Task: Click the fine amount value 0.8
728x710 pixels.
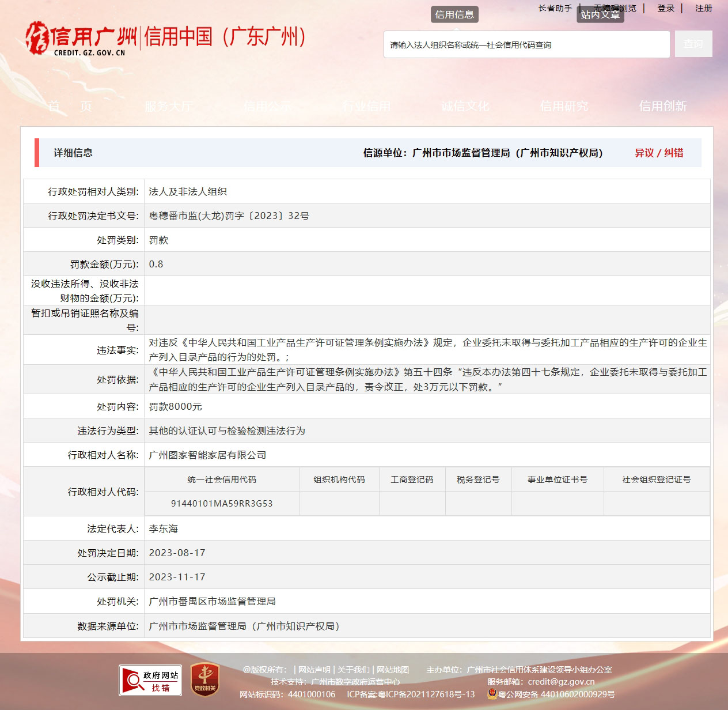Action: pos(156,264)
